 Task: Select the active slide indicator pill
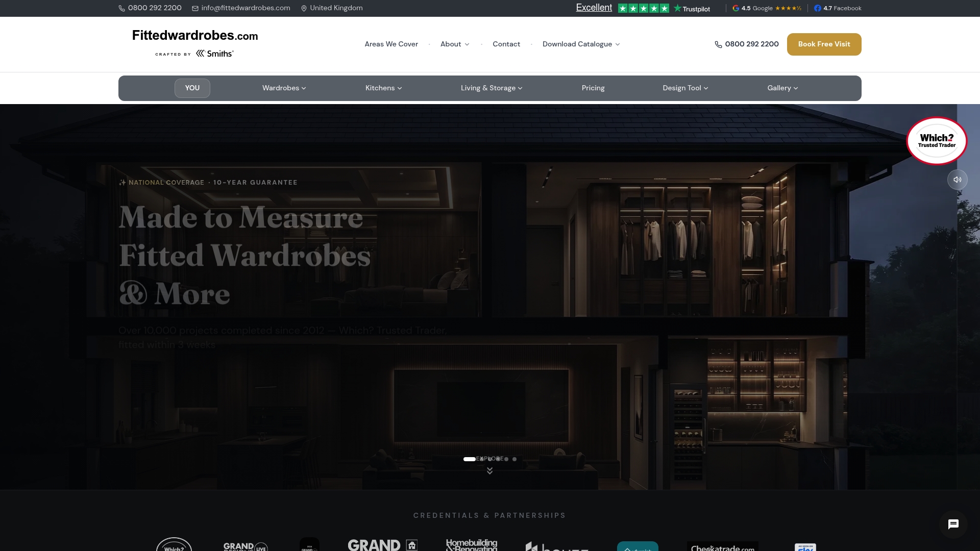point(470,459)
